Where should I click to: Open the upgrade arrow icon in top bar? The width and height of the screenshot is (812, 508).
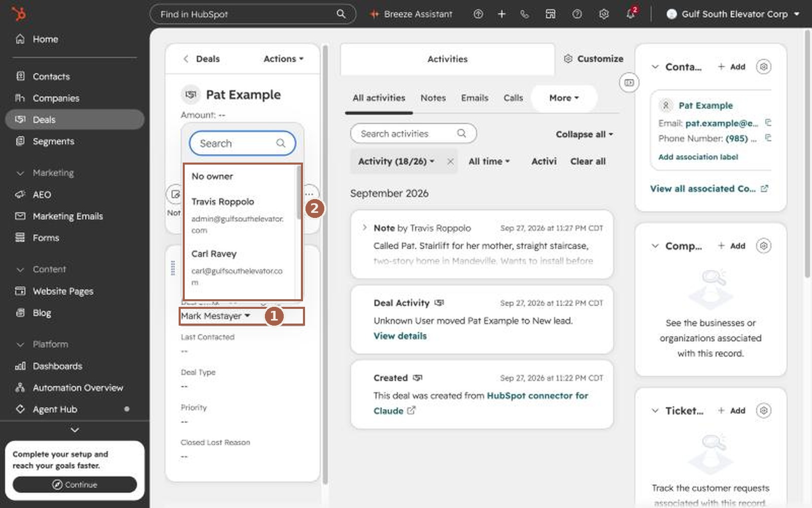tap(478, 14)
